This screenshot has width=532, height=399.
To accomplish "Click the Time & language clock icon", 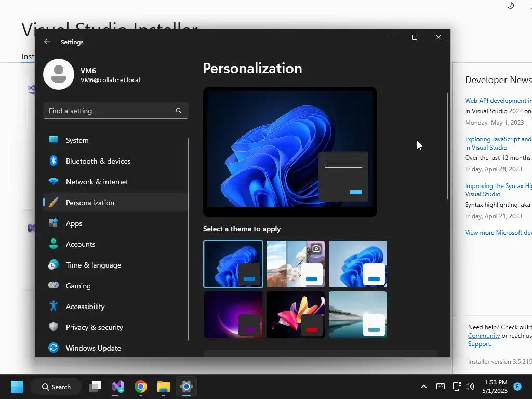I will pos(54,264).
